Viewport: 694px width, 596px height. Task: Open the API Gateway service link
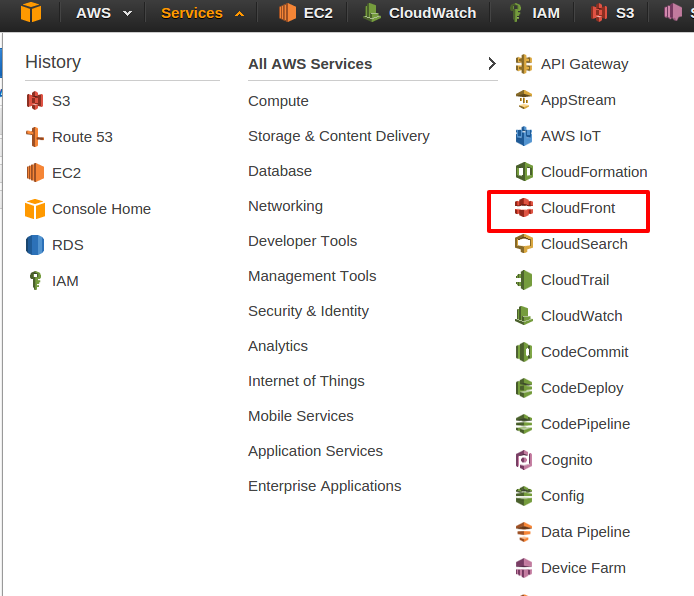pos(585,64)
